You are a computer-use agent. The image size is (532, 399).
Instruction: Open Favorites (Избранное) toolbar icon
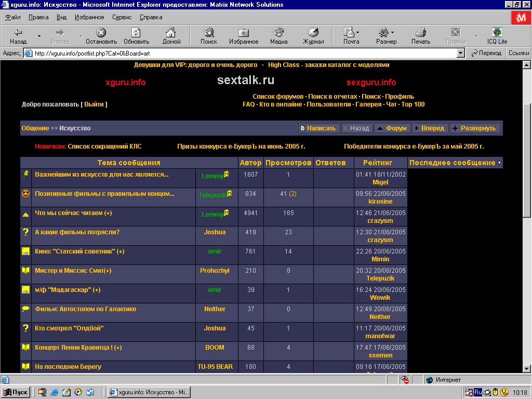243,35
